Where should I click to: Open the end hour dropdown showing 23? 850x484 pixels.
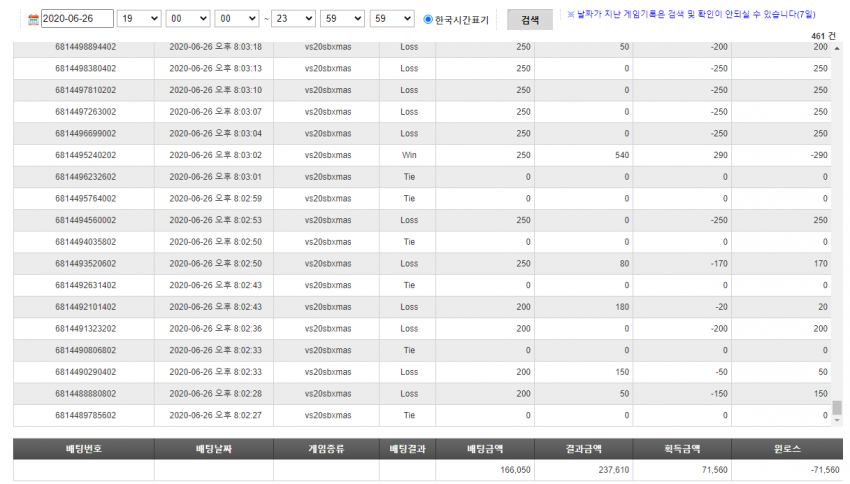[x=293, y=18]
